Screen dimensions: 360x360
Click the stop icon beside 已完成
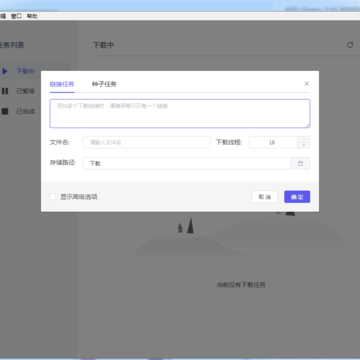pyautogui.click(x=5, y=111)
